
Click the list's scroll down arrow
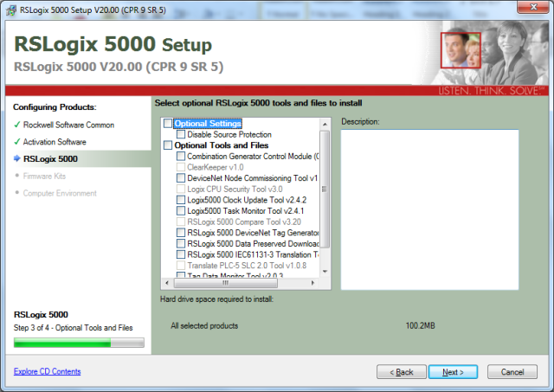(x=325, y=272)
